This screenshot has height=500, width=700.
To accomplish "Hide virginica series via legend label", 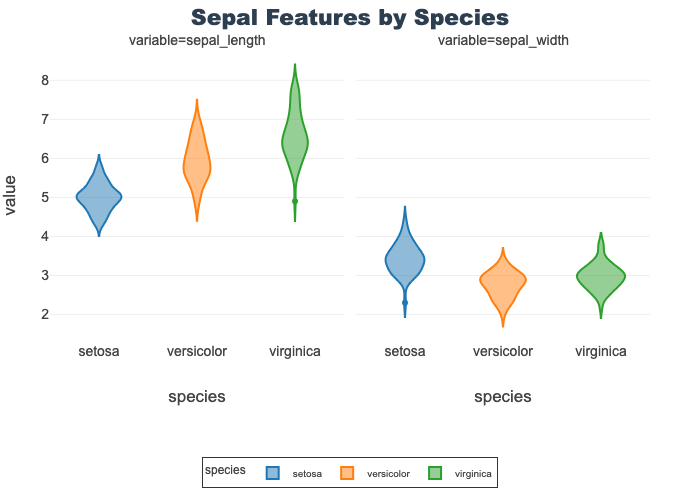I will pyautogui.click(x=473, y=474).
